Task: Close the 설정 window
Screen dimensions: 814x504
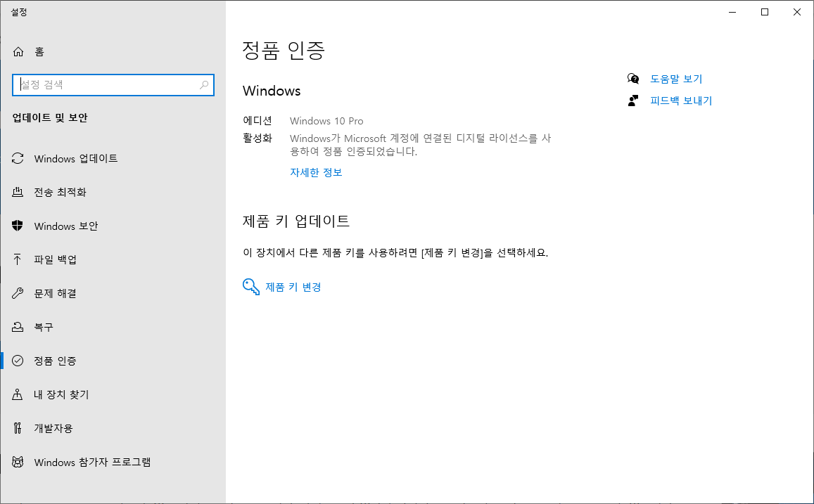Action: (x=797, y=12)
